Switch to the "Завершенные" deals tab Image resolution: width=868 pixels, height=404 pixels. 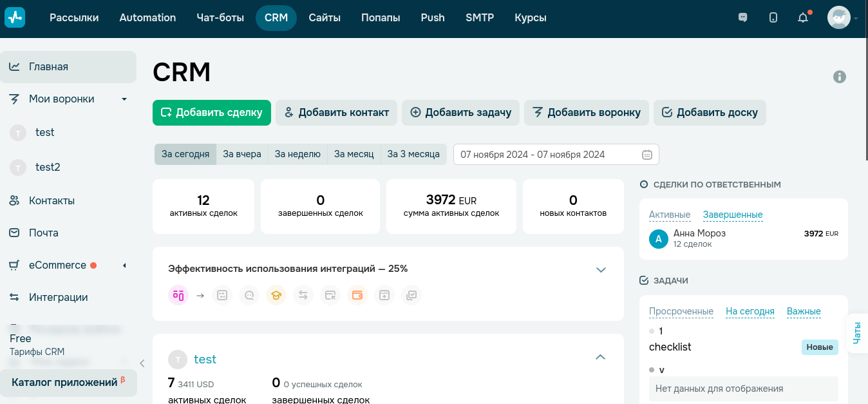click(x=733, y=215)
